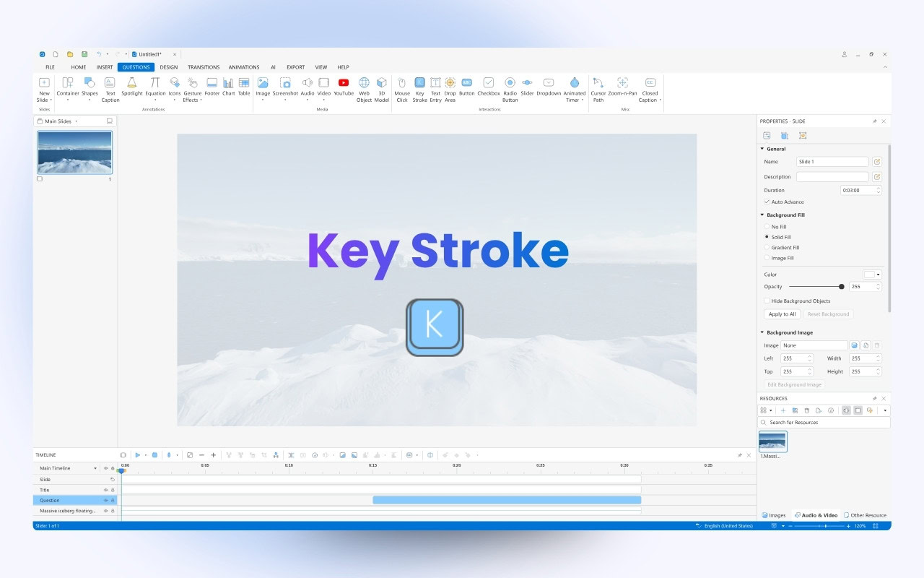
Task: Enable Hide Background Objects
Action: point(767,301)
